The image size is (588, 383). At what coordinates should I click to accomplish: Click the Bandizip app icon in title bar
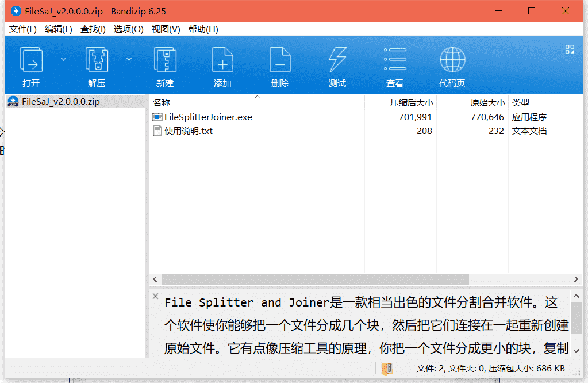tap(16, 12)
